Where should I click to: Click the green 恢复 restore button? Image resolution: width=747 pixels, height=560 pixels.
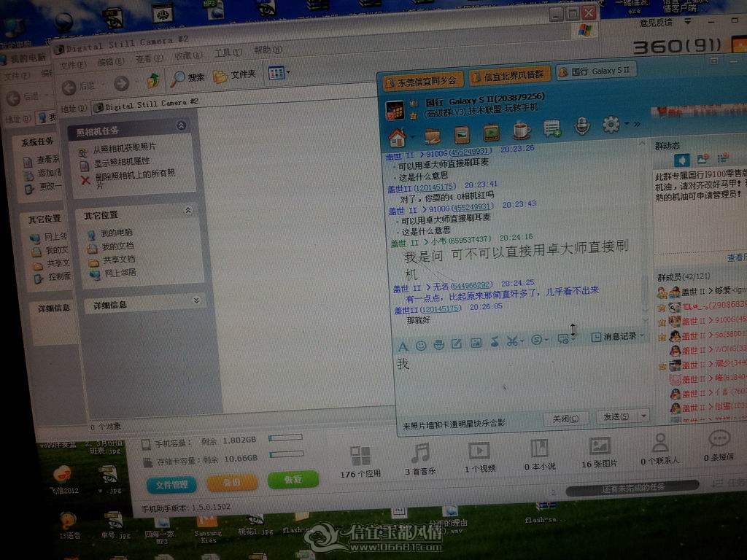293,479
